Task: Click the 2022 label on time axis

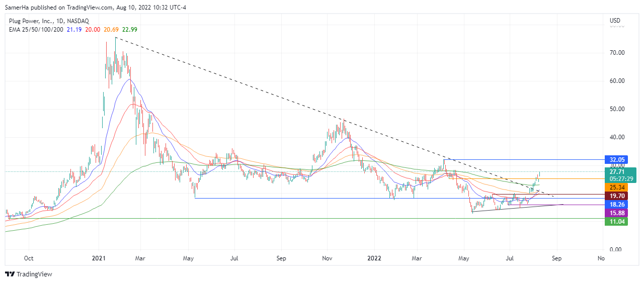Action: click(x=374, y=258)
